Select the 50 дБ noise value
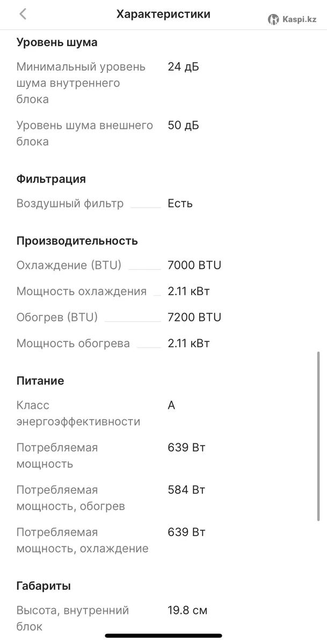 click(x=183, y=126)
